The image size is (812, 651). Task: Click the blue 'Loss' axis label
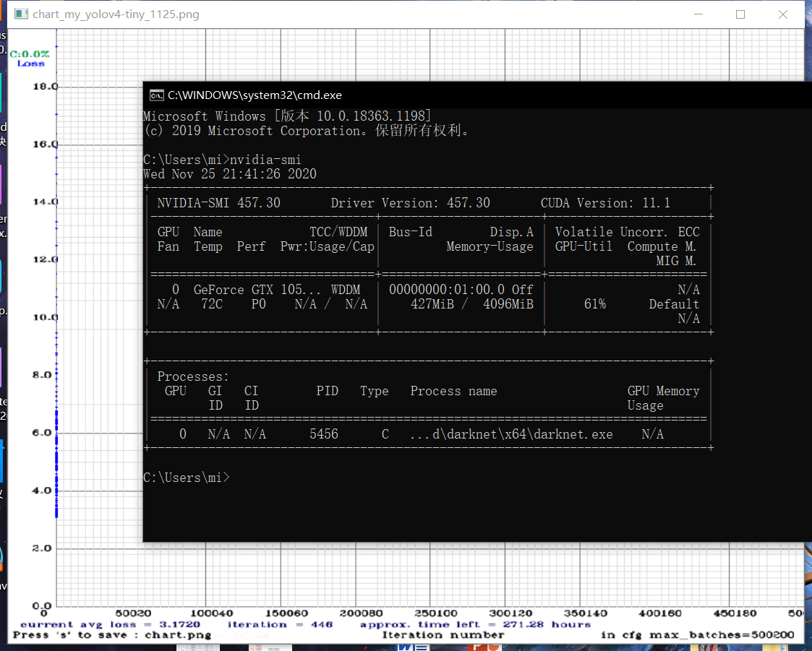tap(31, 64)
